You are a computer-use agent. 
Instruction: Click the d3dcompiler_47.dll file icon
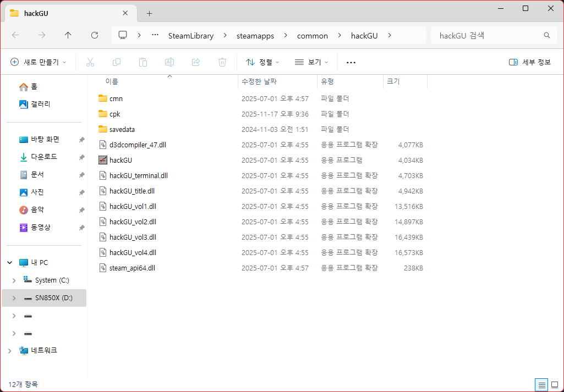(x=103, y=145)
